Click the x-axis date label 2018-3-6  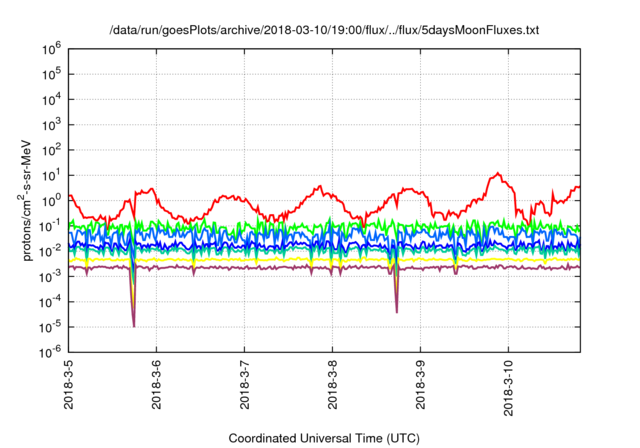157,384
